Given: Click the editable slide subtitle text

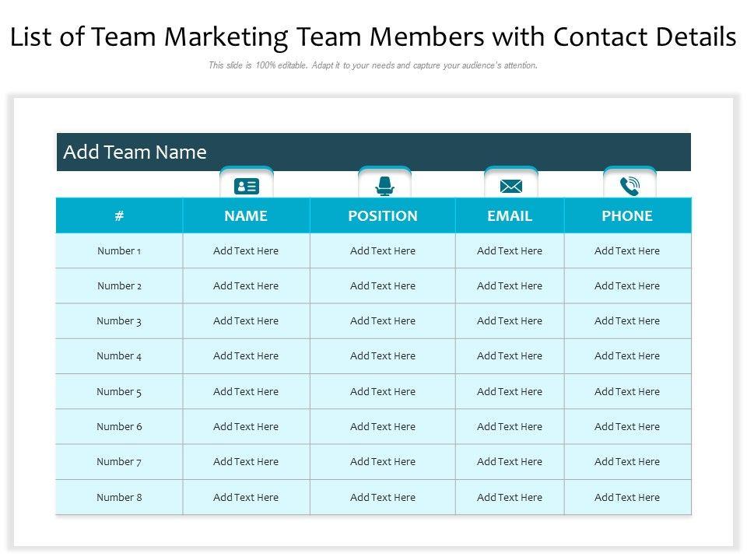Looking at the screenshot, I should 373,66.
